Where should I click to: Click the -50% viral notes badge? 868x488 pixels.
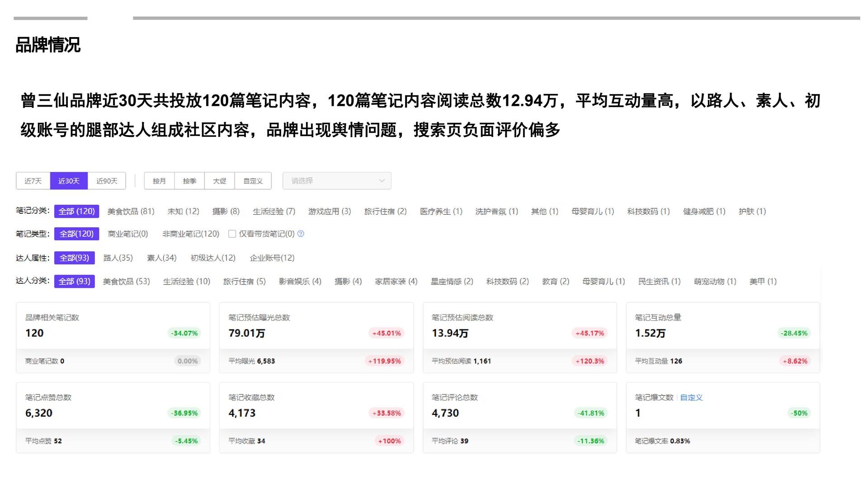click(x=799, y=413)
